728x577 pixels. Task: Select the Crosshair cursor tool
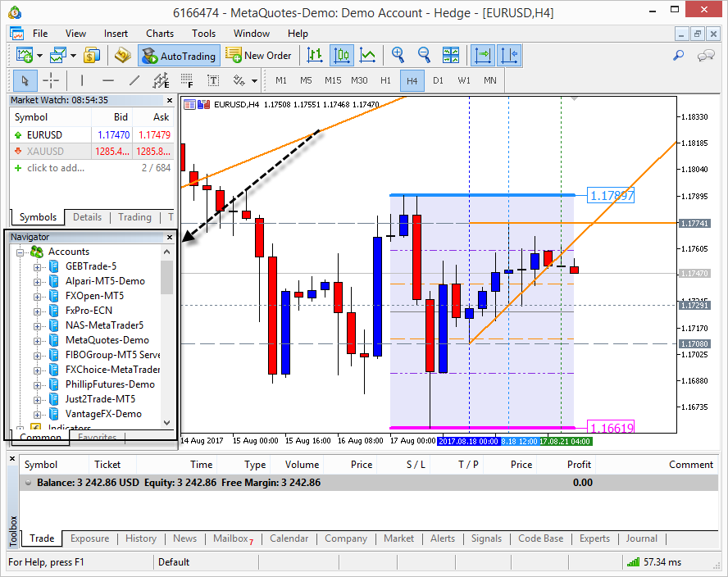pyautogui.click(x=51, y=80)
